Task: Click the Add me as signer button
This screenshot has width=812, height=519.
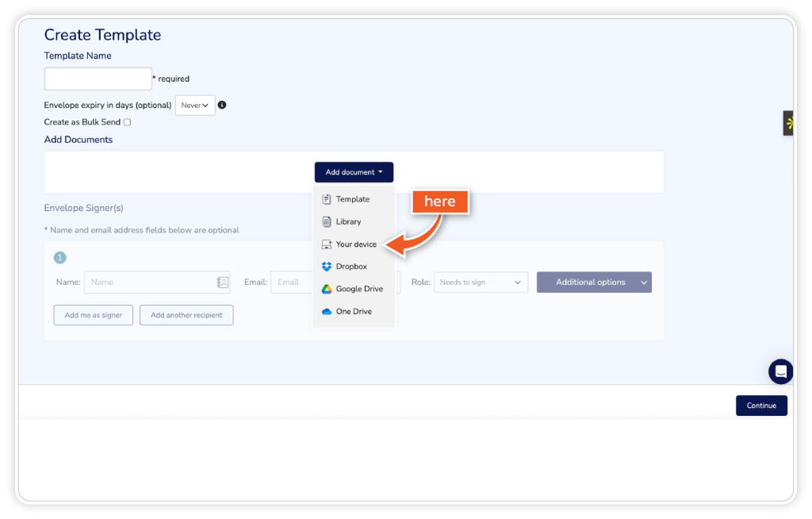Action: [94, 315]
